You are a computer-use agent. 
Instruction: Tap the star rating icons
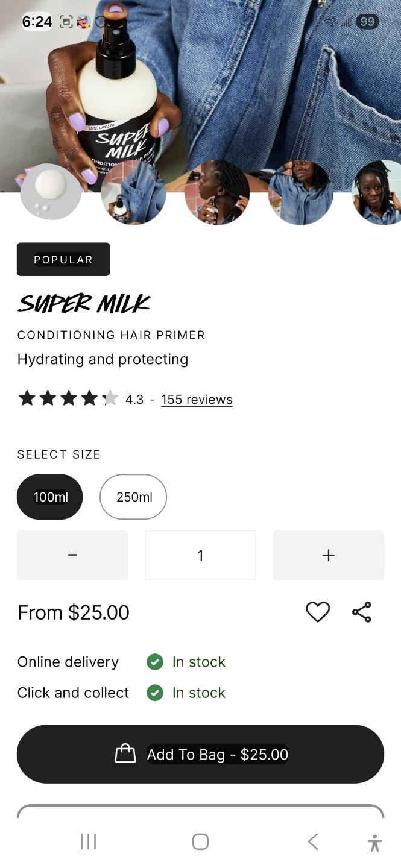tap(68, 398)
